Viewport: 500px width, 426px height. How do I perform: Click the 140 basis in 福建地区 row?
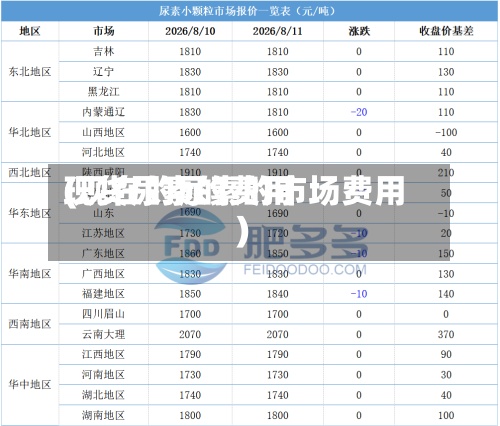pos(446,294)
